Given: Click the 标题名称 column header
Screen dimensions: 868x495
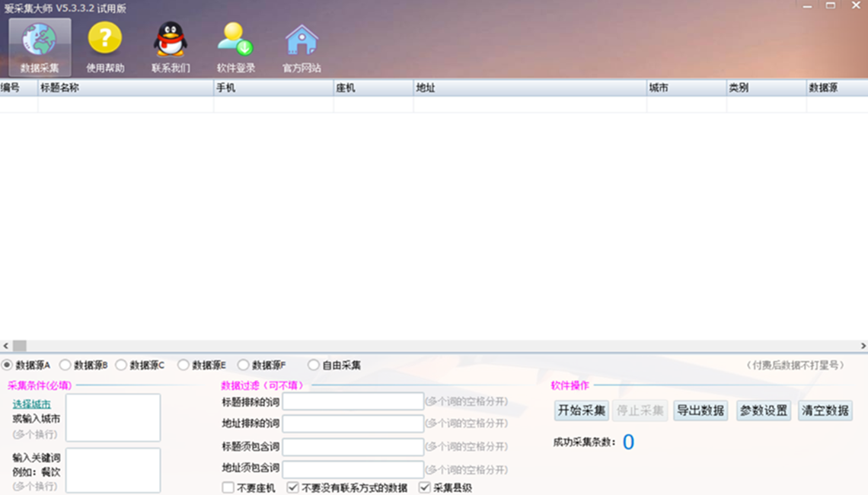Looking at the screenshot, I should pos(126,88).
